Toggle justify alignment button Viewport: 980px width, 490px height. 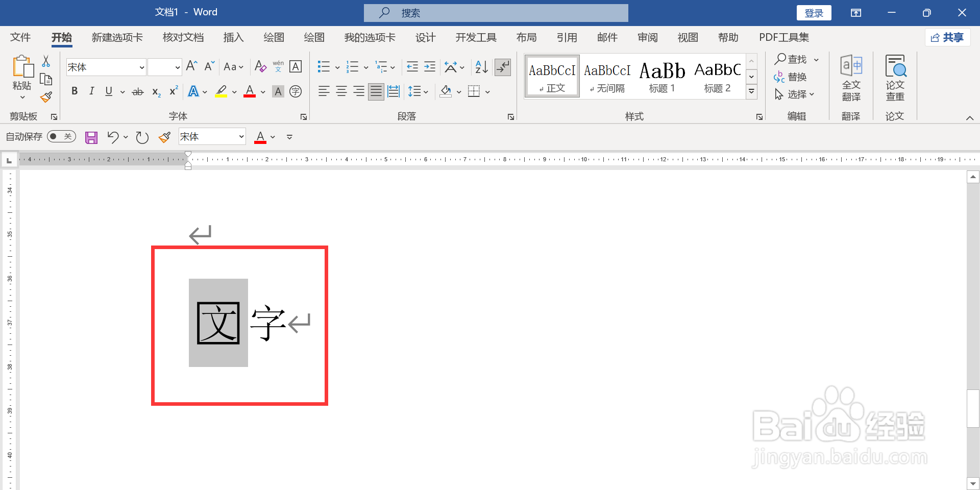376,91
